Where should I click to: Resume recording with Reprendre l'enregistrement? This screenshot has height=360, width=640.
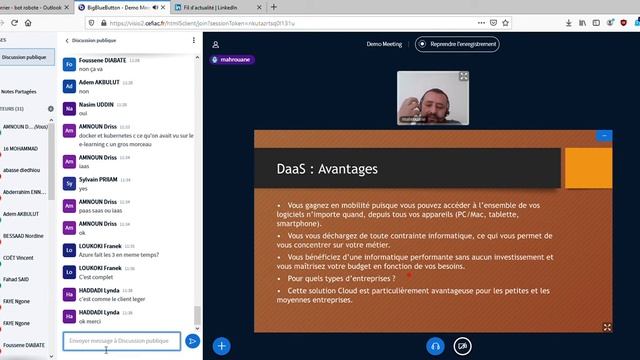coord(457,44)
